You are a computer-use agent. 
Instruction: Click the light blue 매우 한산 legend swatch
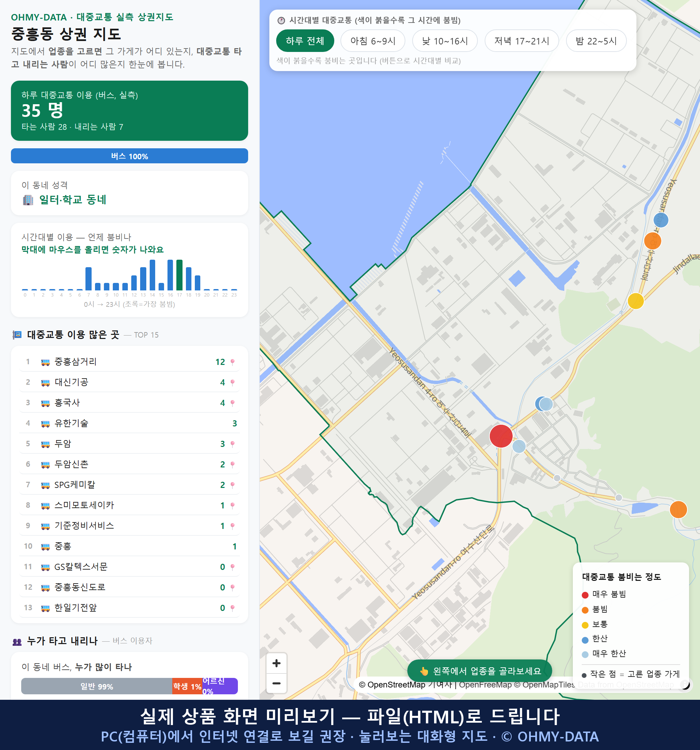point(585,655)
